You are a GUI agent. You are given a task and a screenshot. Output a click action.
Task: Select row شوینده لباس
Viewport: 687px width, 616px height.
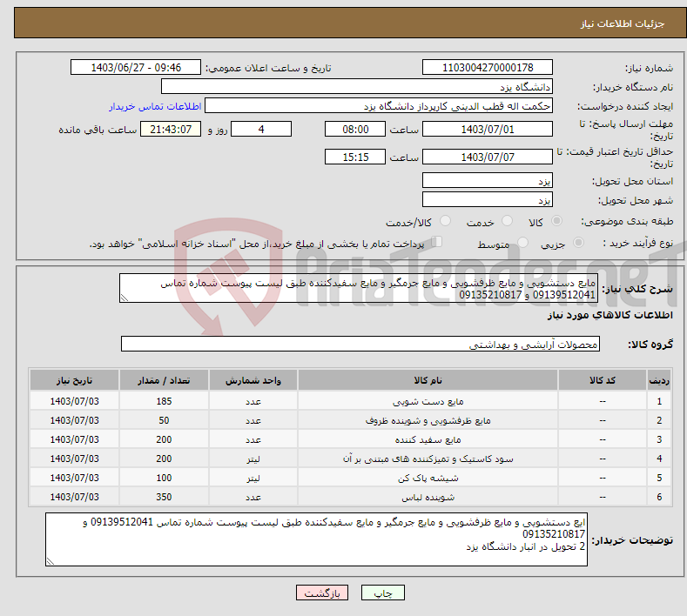(x=350, y=497)
